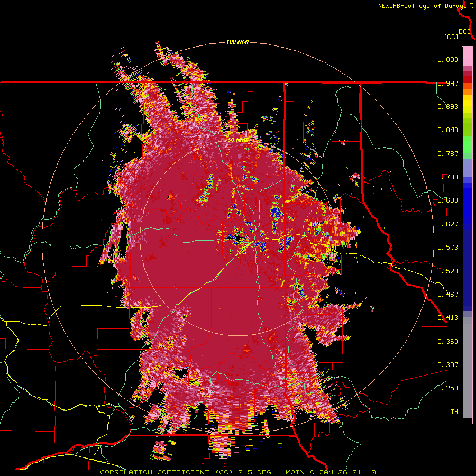Click the 100 NMI range ring label
The height and width of the screenshot is (476, 476).
[x=237, y=42]
